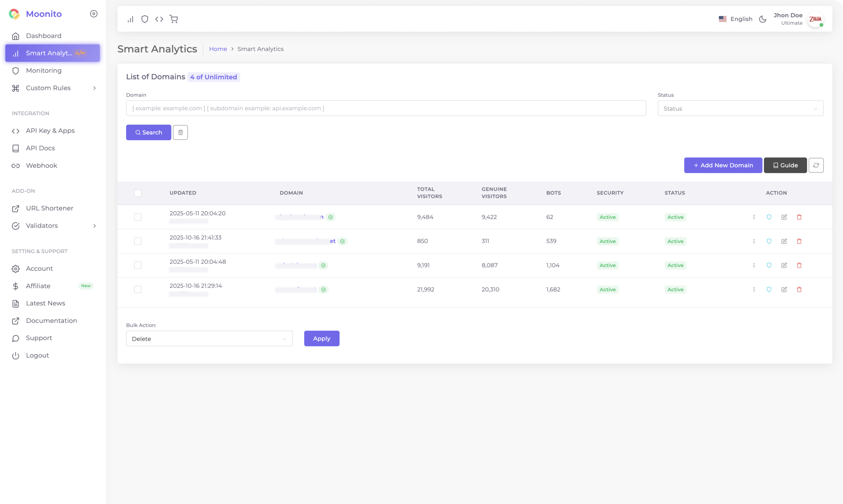Go to API Key & Apps page
Screen dimensions: 843x504
point(50,131)
